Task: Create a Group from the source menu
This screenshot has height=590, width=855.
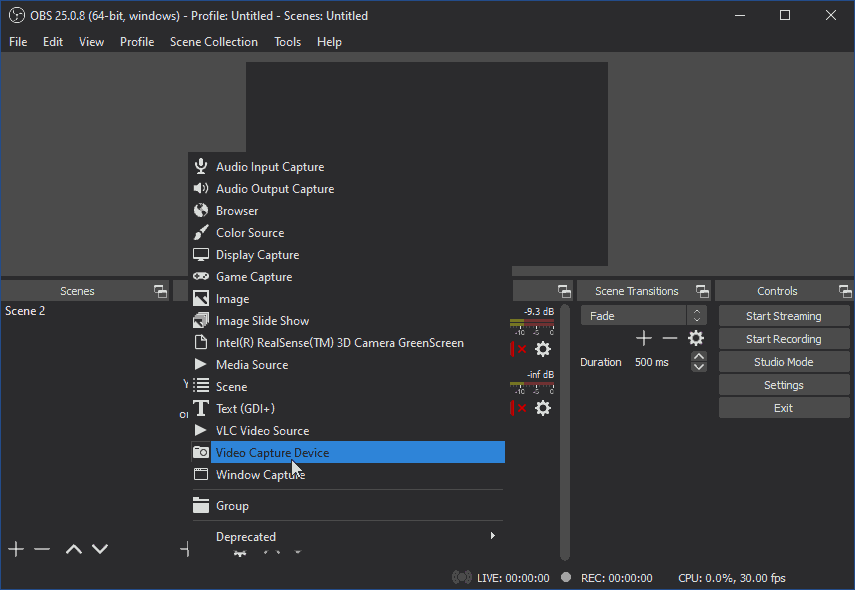Action: coord(348,505)
